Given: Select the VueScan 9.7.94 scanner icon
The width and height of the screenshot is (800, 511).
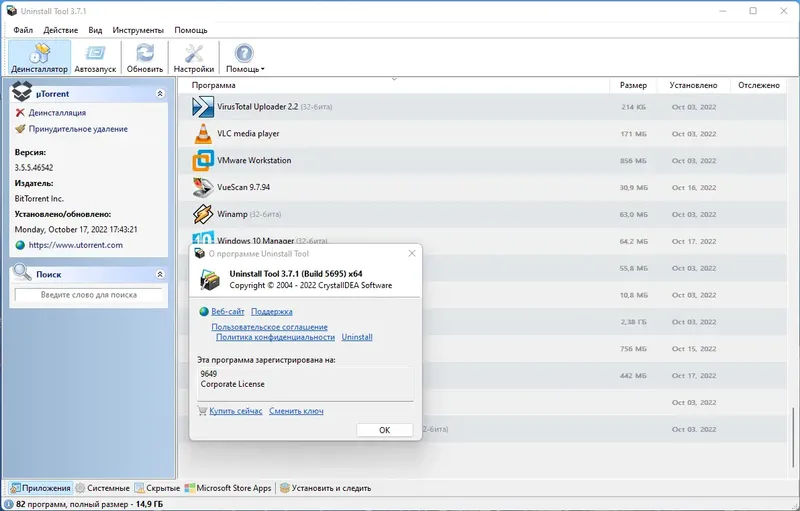Looking at the screenshot, I should [203, 187].
